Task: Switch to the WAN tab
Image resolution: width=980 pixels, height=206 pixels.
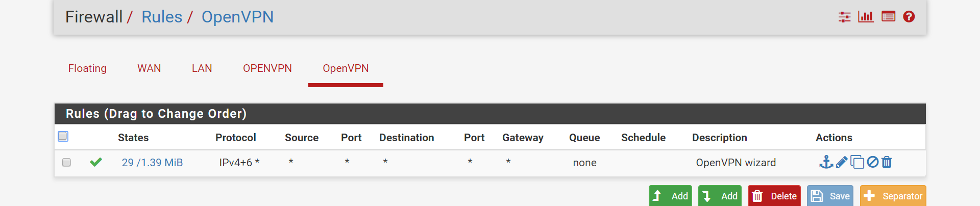Action: click(149, 68)
